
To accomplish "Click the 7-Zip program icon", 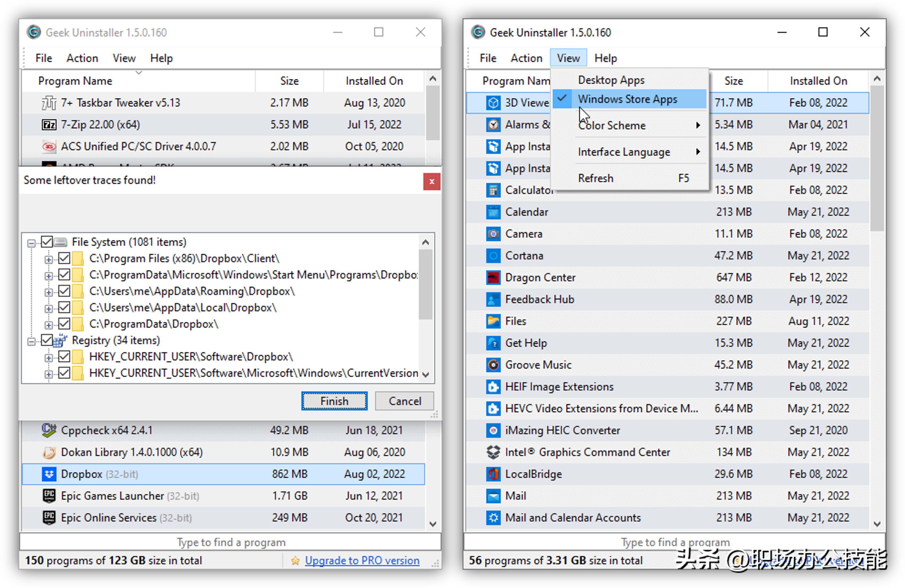I will [x=49, y=125].
